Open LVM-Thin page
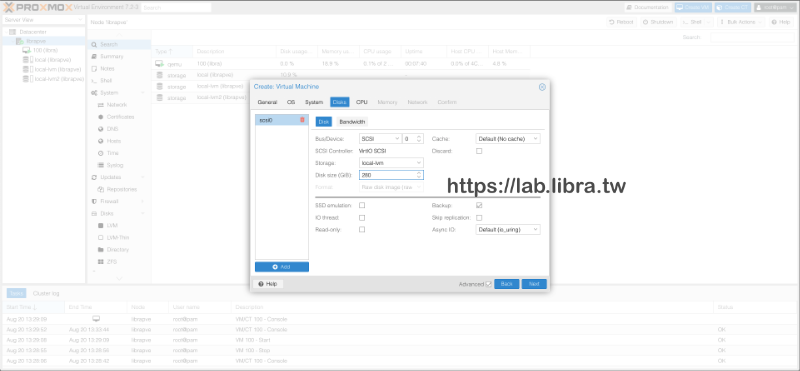Image resolution: width=800 pixels, height=371 pixels. 119,238
